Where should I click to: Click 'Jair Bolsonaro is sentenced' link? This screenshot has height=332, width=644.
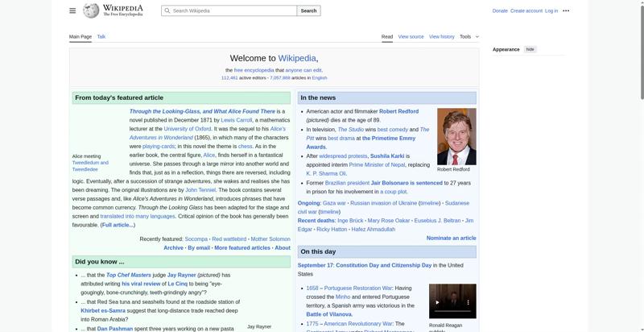pyautogui.click(x=407, y=183)
